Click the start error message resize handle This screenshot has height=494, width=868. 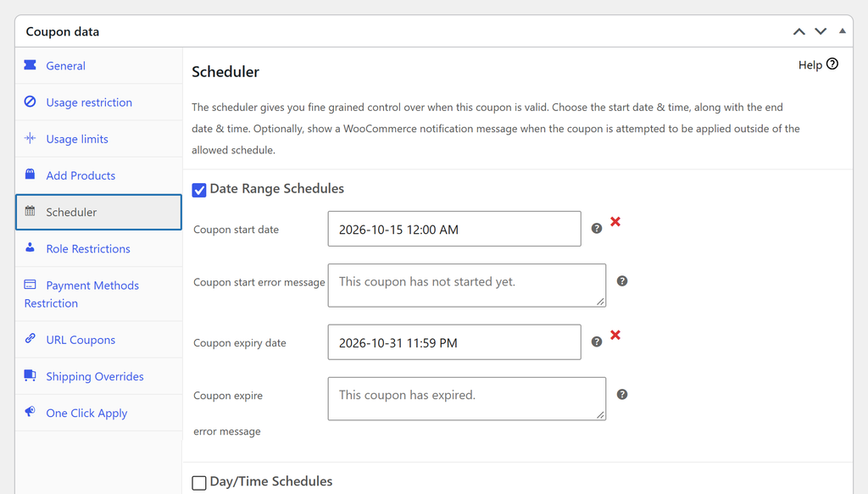coord(601,302)
